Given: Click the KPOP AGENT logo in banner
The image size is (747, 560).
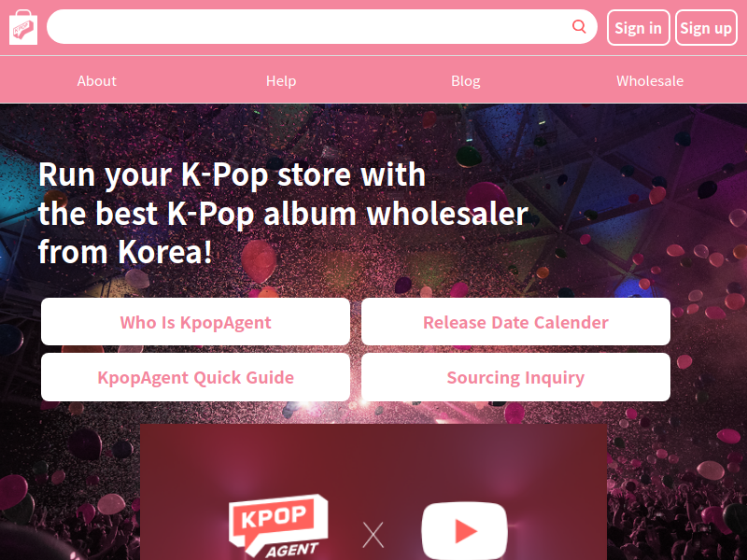Looking at the screenshot, I should click(x=278, y=525).
